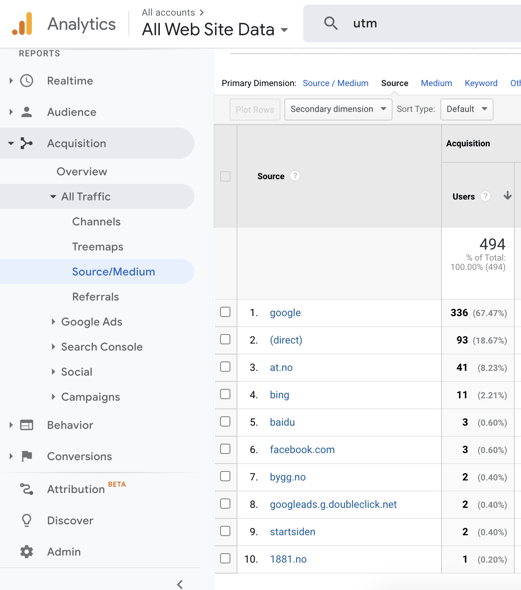Collapse the Acquisition section arrow
This screenshot has width=521, height=590.
click(x=11, y=143)
